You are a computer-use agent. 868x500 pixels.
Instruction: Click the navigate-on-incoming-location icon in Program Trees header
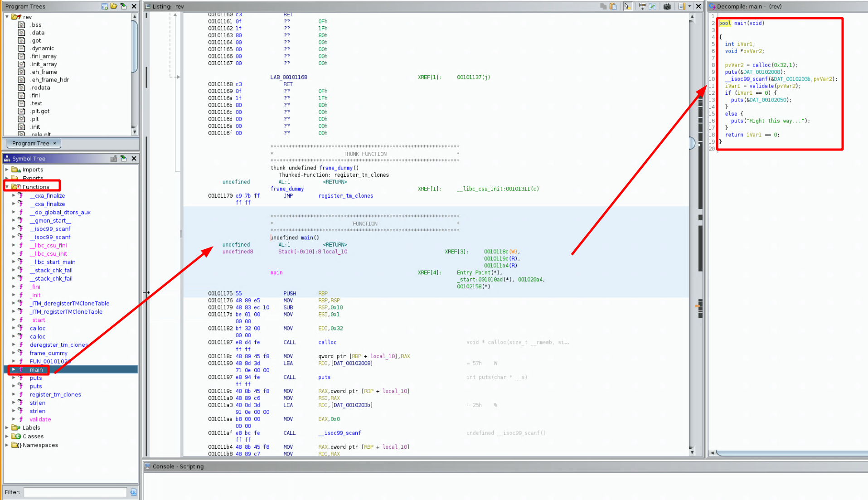(x=123, y=6)
